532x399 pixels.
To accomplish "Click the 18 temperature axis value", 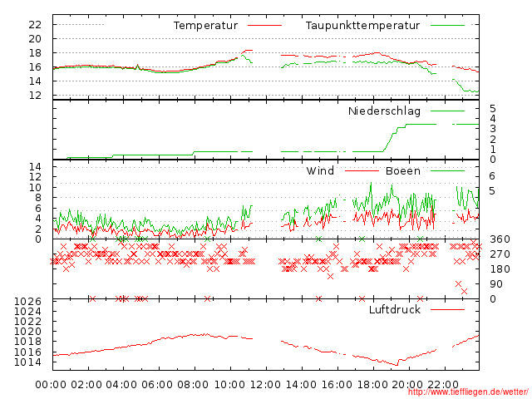I will [35, 53].
